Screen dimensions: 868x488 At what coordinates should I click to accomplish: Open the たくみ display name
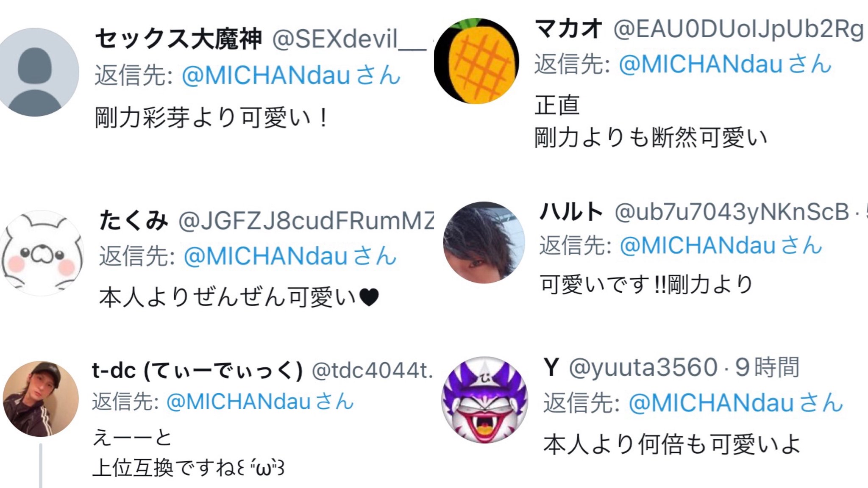point(134,221)
